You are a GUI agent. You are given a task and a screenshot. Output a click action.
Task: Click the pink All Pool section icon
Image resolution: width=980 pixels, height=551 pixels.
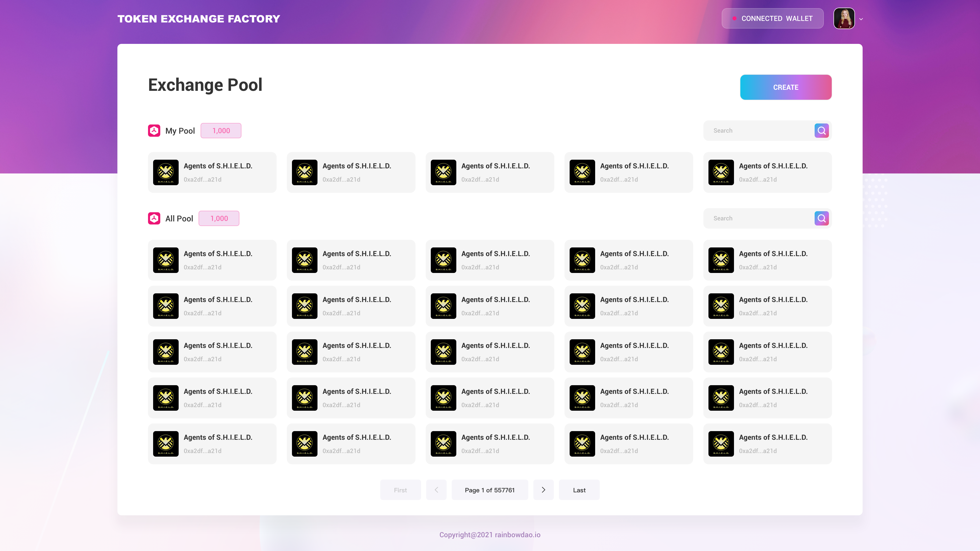coord(154,218)
